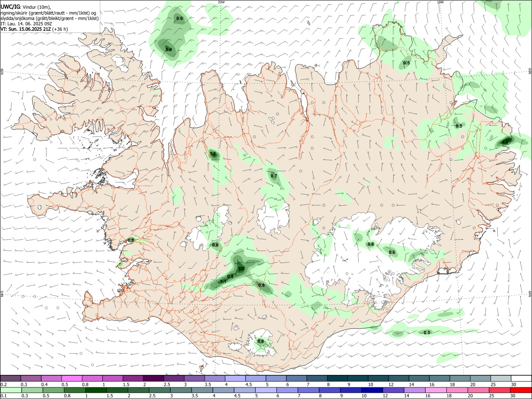Select the light green 0.3 swatch in lower legend
This screenshot has height=399, width=532.
32,390
